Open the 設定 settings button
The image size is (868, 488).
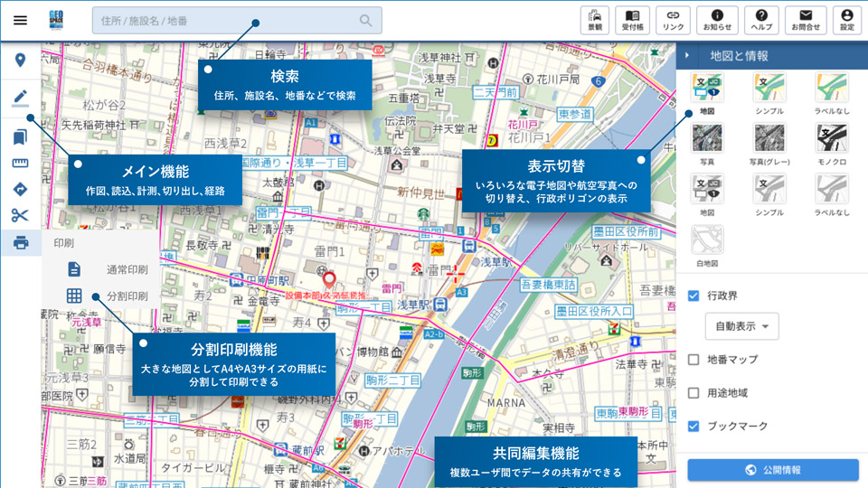(846, 20)
